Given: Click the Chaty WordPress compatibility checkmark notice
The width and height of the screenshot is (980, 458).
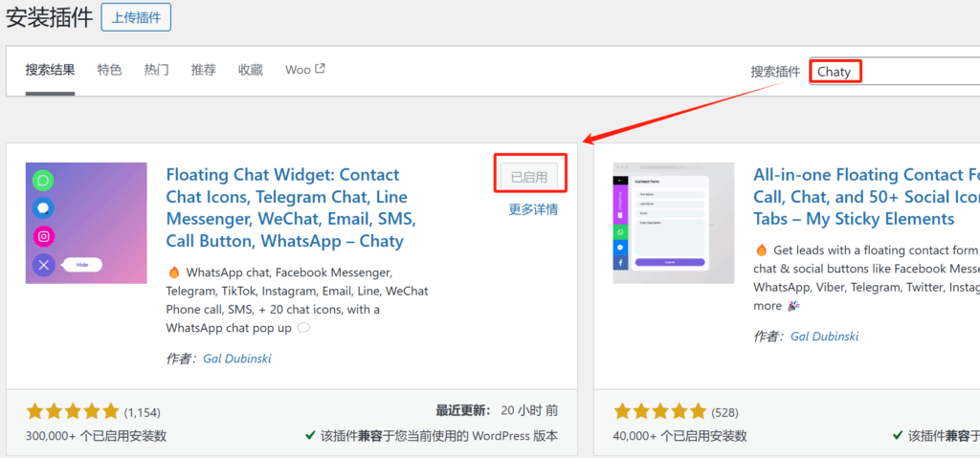Looking at the screenshot, I should [x=432, y=435].
